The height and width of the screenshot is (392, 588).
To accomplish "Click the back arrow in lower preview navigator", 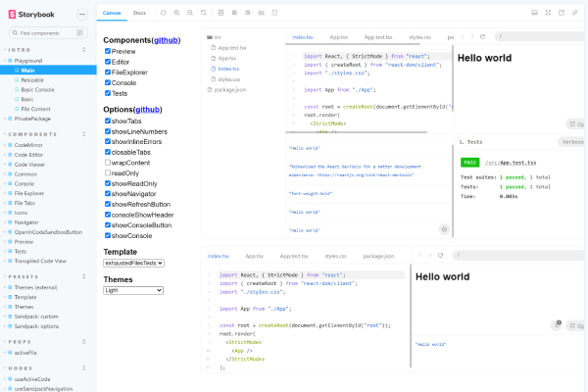I will (420, 256).
